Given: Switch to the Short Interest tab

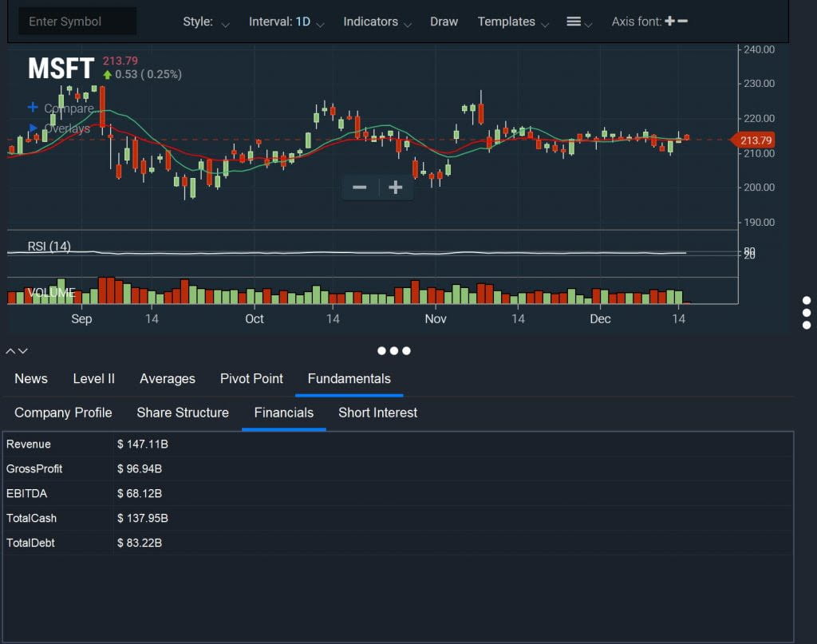Looking at the screenshot, I should click(x=377, y=412).
